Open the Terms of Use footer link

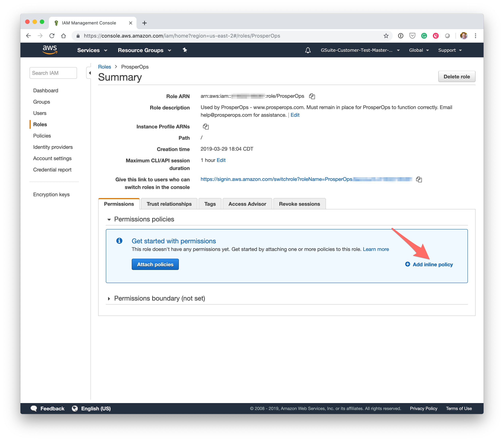pyautogui.click(x=459, y=409)
